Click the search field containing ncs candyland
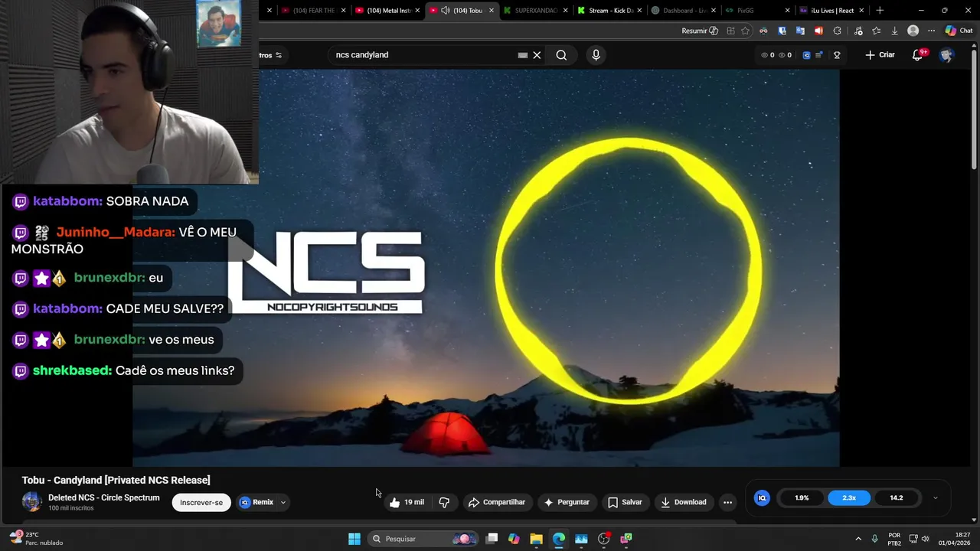The width and height of the screenshot is (980, 551). 425,55
